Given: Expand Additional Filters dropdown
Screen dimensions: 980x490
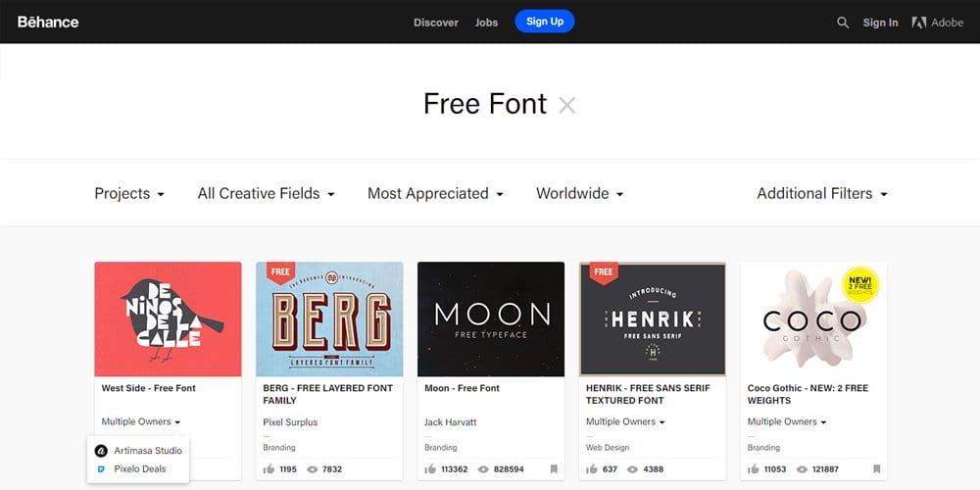Looking at the screenshot, I should (822, 194).
